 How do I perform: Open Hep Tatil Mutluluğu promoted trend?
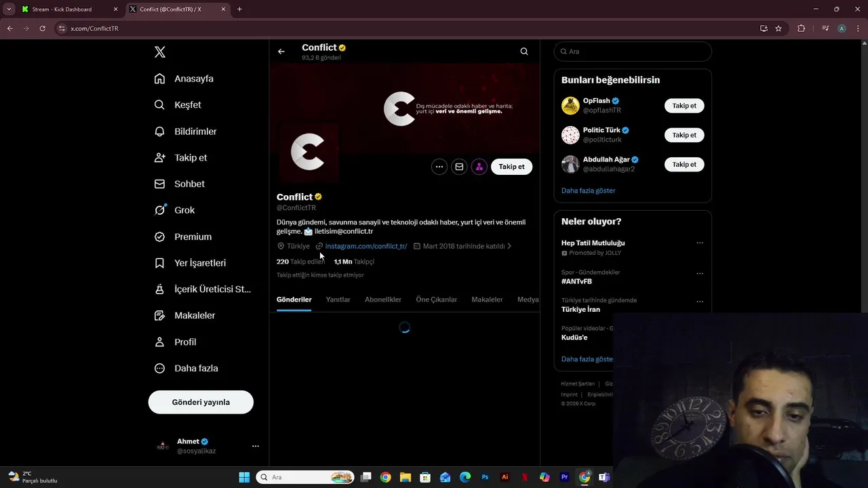tap(593, 243)
